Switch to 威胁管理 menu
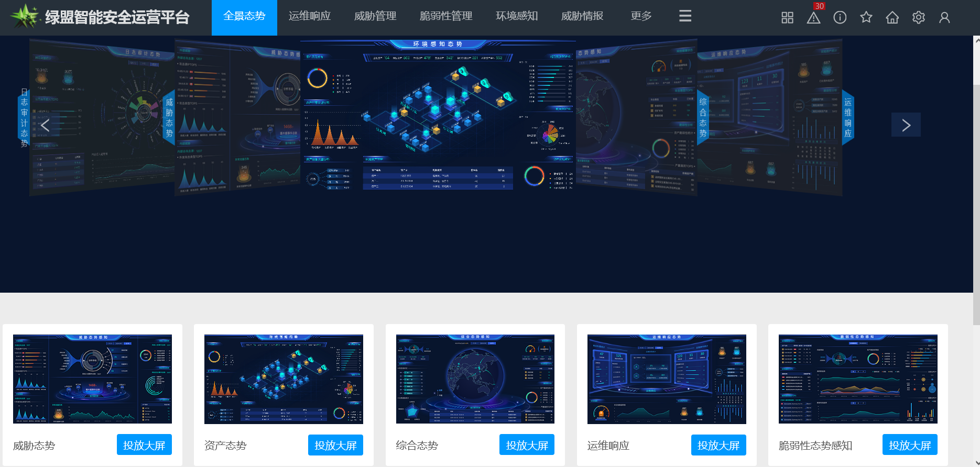The width and height of the screenshot is (980, 467). point(375,16)
